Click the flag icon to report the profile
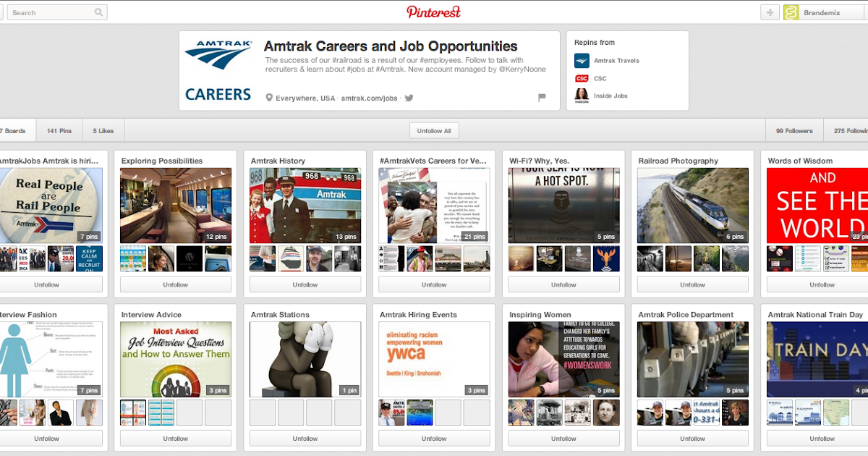This screenshot has width=868, height=456. click(542, 97)
